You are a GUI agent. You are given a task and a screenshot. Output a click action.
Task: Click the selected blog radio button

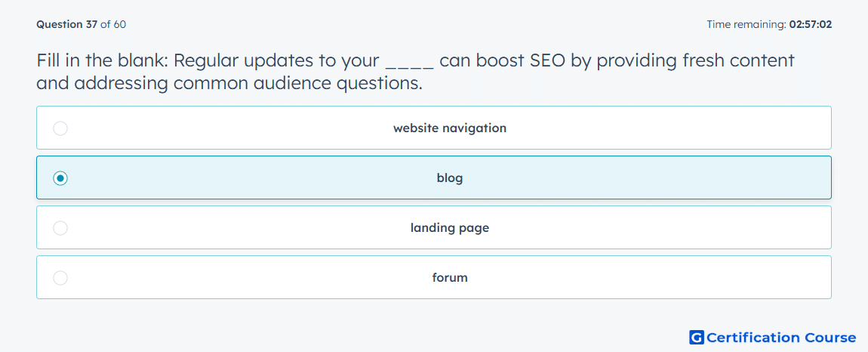tap(60, 178)
